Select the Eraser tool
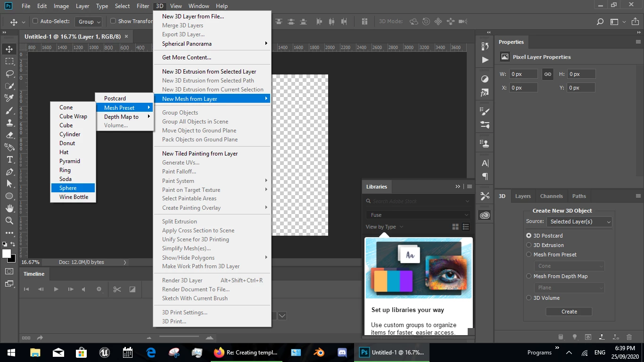The width and height of the screenshot is (644, 362). click(x=9, y=135)
